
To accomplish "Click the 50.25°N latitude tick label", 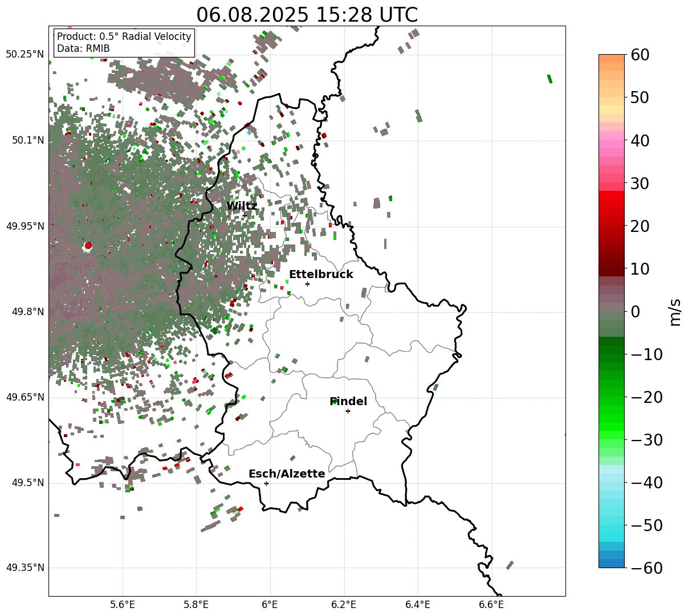I will [25, 54].
